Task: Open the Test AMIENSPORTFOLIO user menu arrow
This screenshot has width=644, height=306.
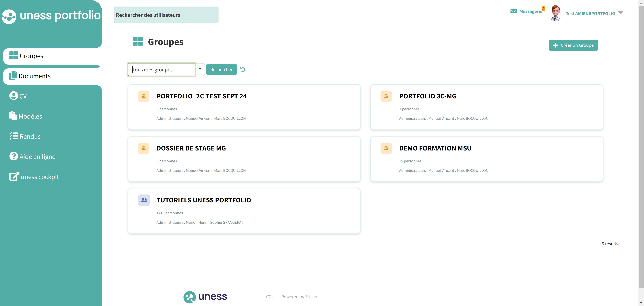Action: (x=621, y=13)
